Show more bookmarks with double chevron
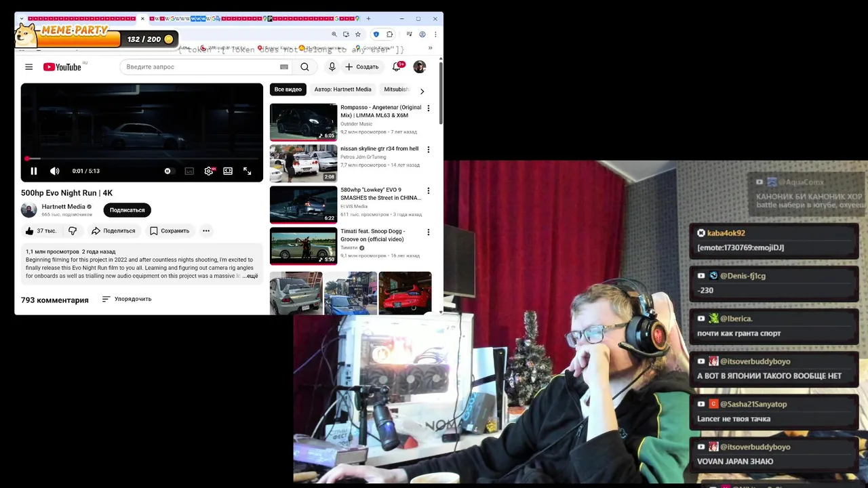This screenshot has width=868, height=488. tap(430, 48)
